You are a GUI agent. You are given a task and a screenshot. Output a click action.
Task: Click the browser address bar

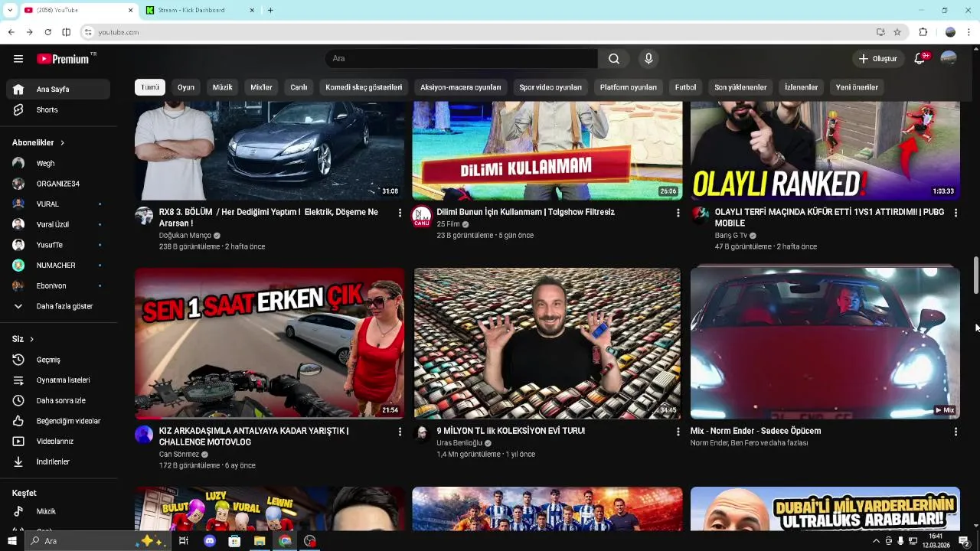(482, 32)
